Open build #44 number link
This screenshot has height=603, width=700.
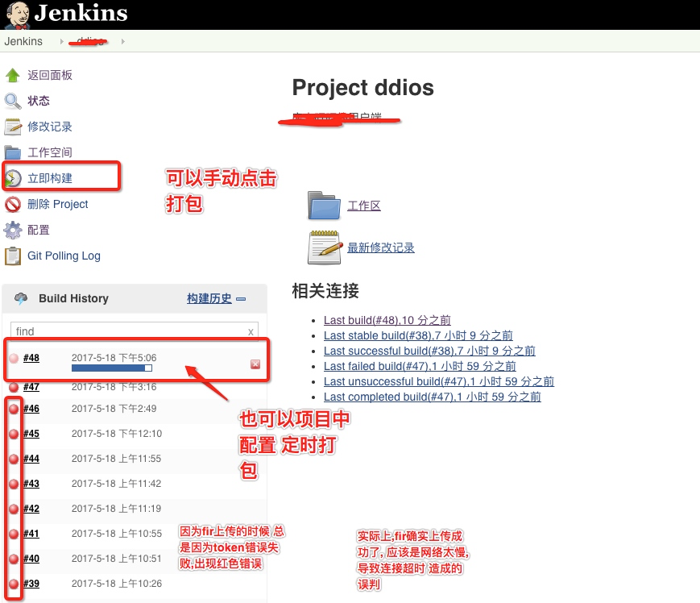[31, 459]
